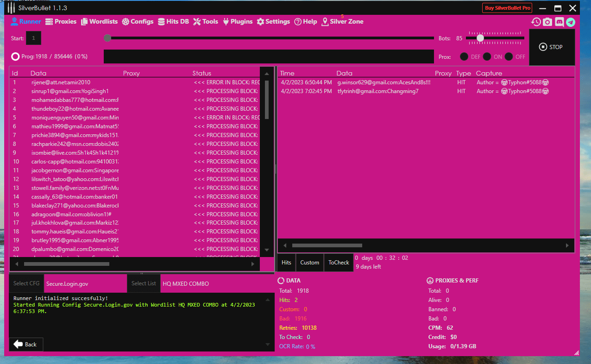Click the Discord icon
Screen dimensions: 591x364
click(x=559, y=22)
